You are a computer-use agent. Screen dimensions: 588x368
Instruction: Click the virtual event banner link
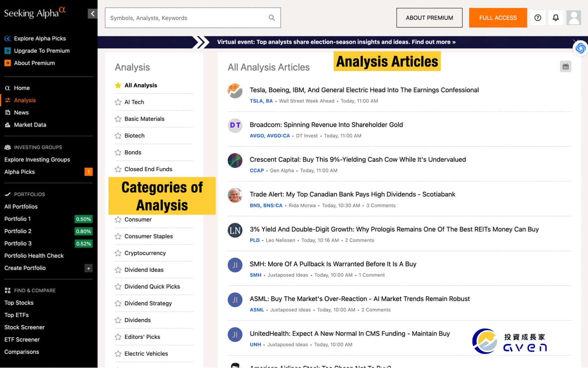coord(336,42)
